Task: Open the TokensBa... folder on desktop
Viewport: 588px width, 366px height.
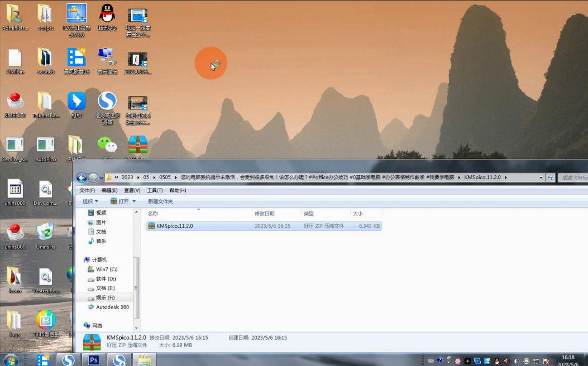Action: coord(45,105)
